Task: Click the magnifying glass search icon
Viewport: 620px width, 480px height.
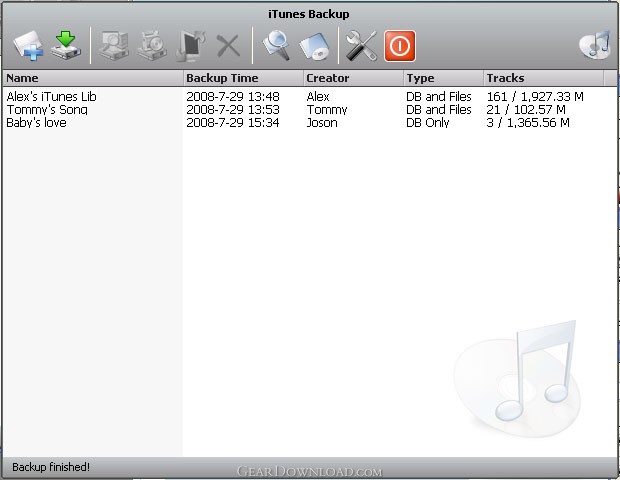Action: point(276,46)
